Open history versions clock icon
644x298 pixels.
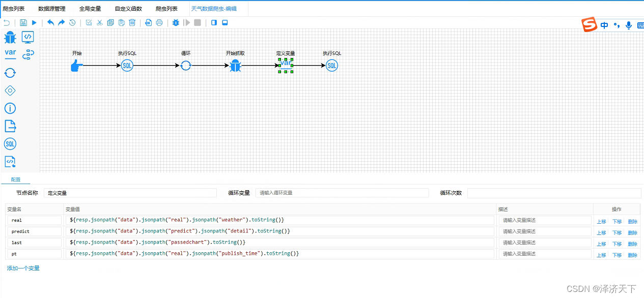click(x=72, y=23)
